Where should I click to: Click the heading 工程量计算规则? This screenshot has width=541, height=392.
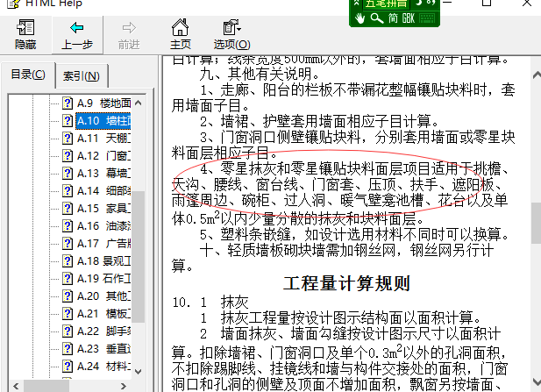pos(346,283)
